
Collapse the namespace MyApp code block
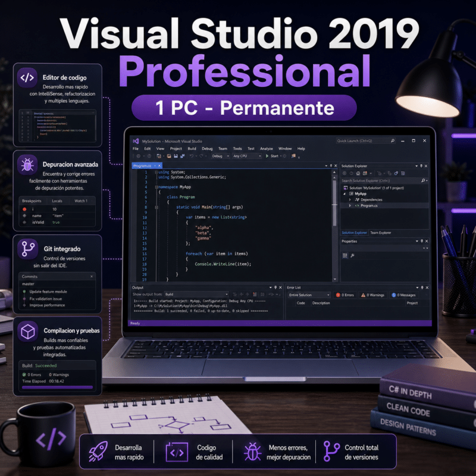(156, 187)
